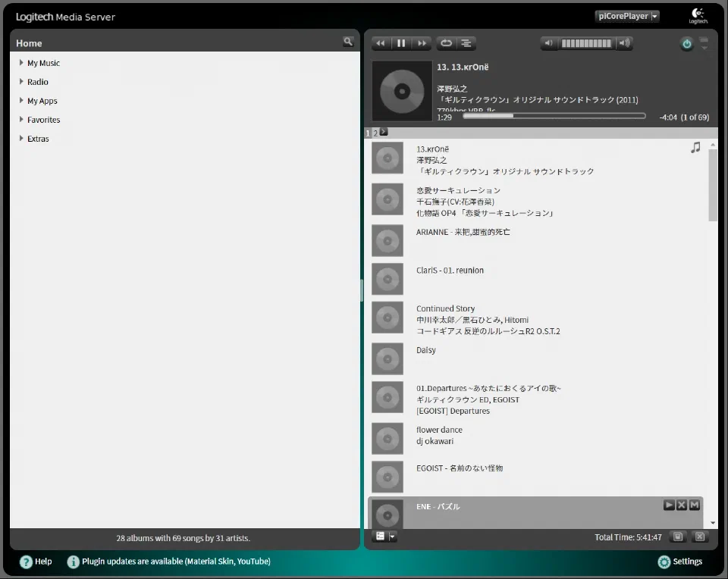Image resolution: width=728 pixels, height=579 pixels.
Task: Select playlist page 1
Action: [x=368, y=133]
